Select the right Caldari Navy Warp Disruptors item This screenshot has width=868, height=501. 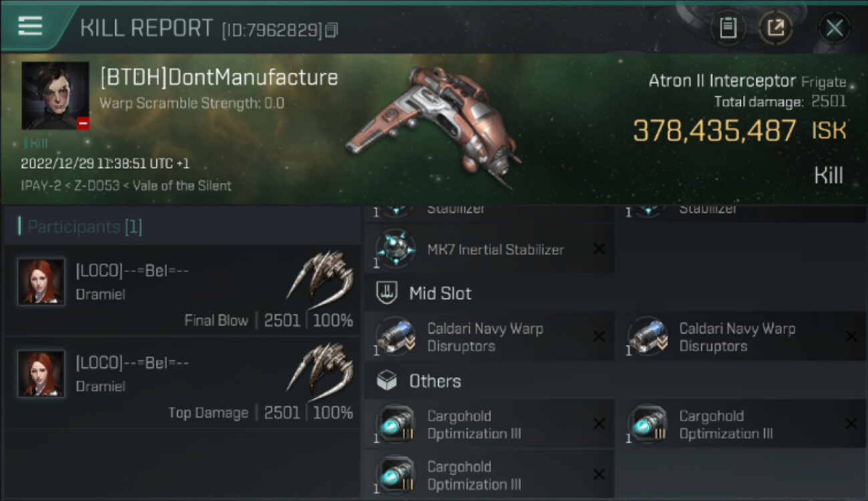click(x=737, y=337)
